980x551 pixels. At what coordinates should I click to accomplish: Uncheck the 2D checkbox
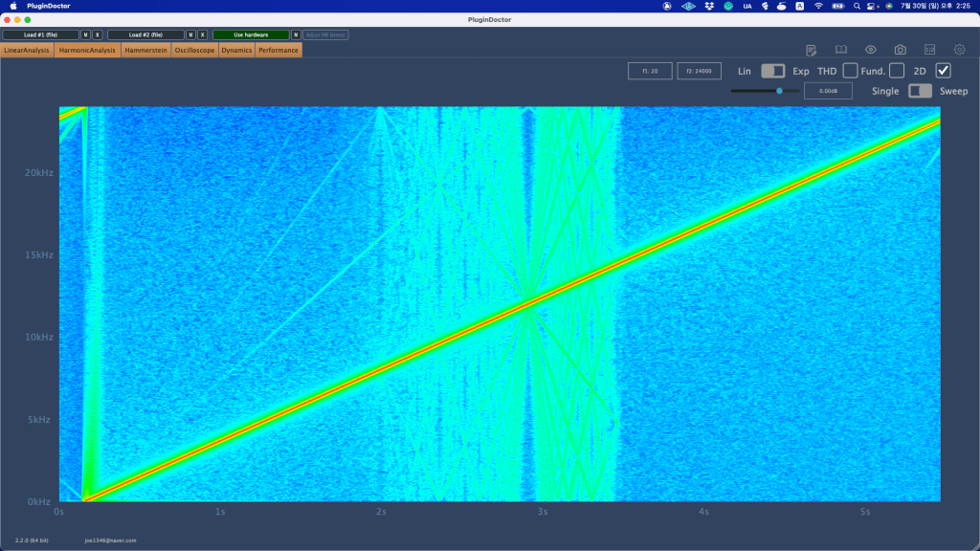pyautogui.click(x=943, y=71)
